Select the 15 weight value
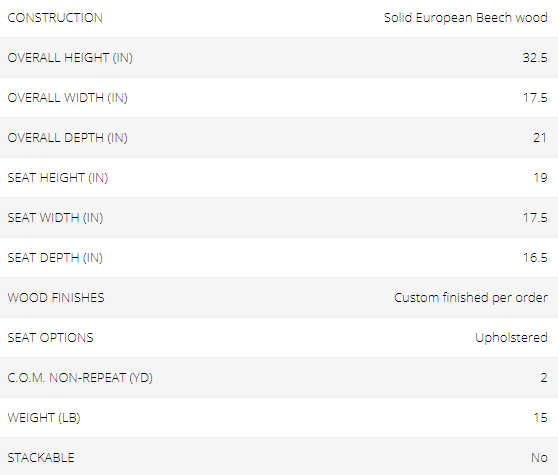The image size is (558, 475). tap(540, 417)
